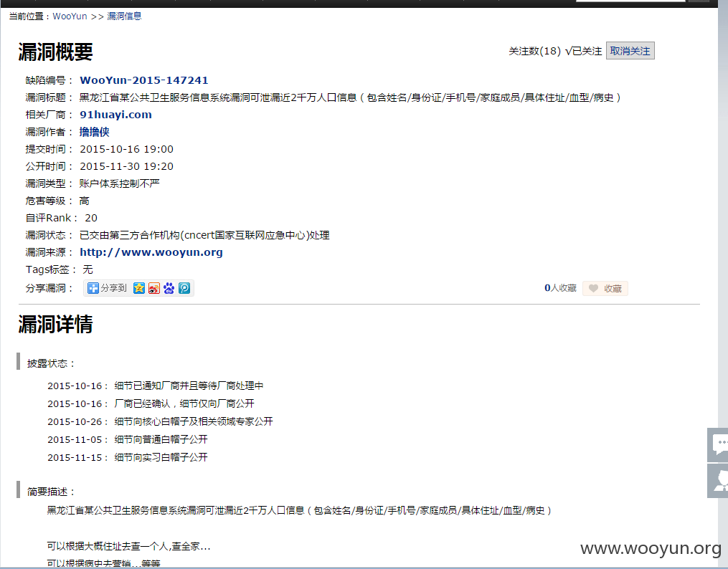Click the 简要描述 summary paragraph about 黑龙江省

(300, 510)
